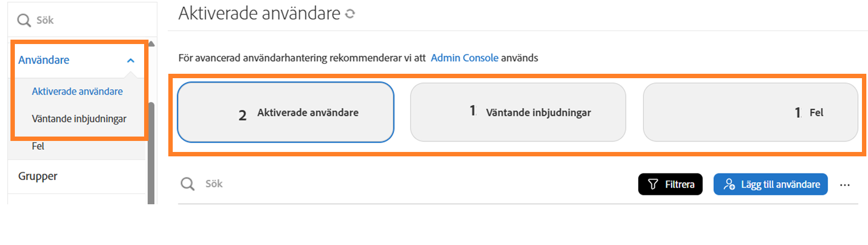Show the Fel summary card
Viewport: 868px width, 245px height.
[x=750, y=112]
